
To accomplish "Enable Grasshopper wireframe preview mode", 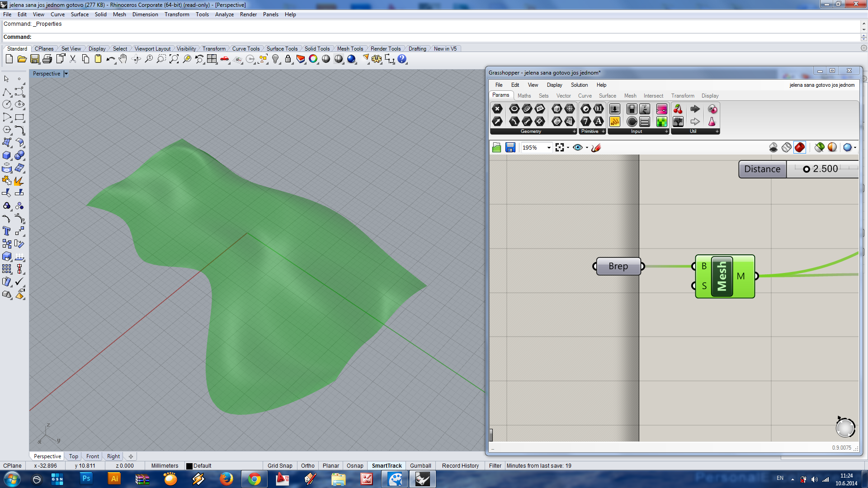I will (x=787, y=147).
